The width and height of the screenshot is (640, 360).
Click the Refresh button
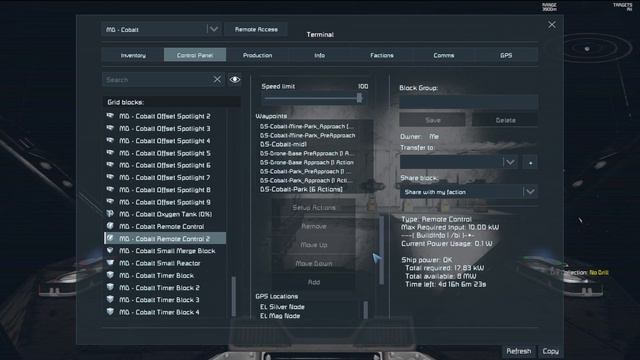[518, 351]
